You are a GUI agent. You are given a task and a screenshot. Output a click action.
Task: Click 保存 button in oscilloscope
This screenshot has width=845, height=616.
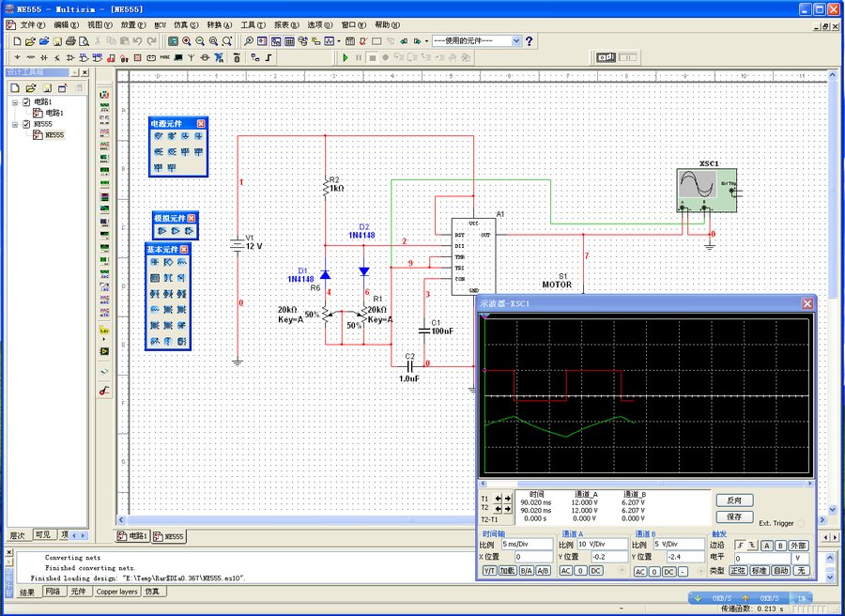(x=734, y=516)
